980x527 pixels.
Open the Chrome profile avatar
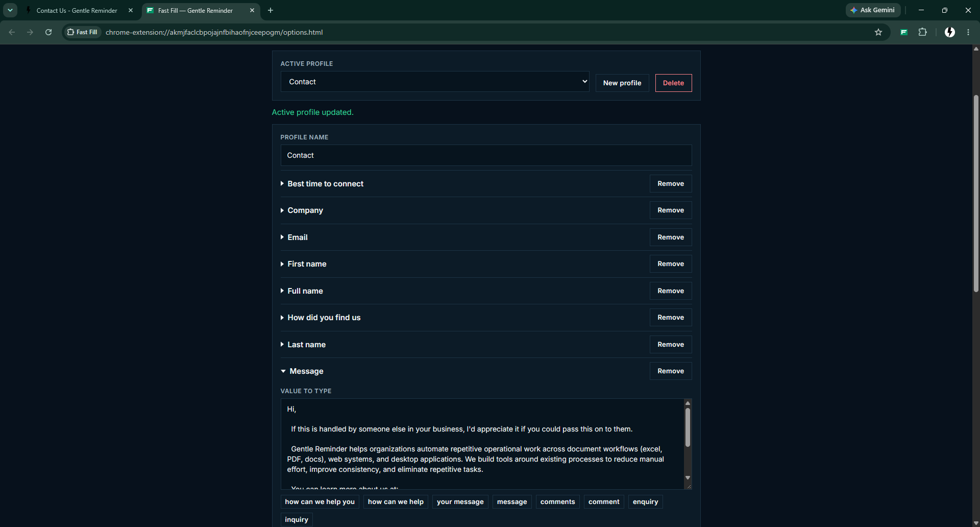pyautogui.click(x=950, y=32)
